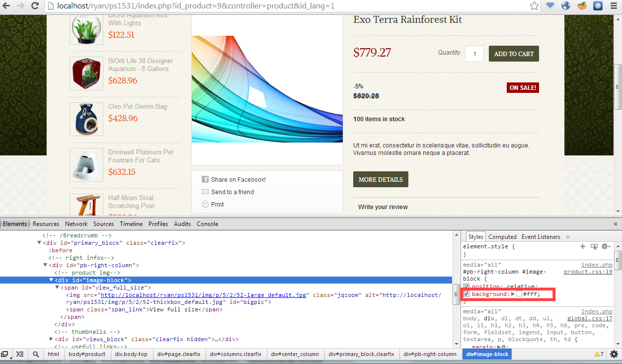
Task: Expand the background shorthand property triangle
Action: point(513,294)
